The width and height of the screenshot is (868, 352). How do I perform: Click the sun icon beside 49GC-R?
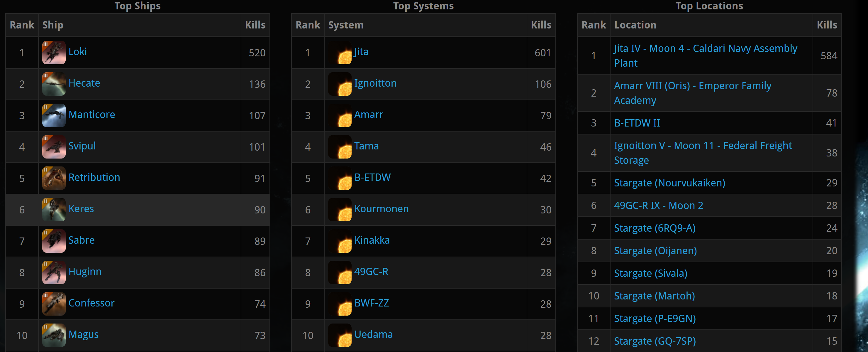(340, 272)
